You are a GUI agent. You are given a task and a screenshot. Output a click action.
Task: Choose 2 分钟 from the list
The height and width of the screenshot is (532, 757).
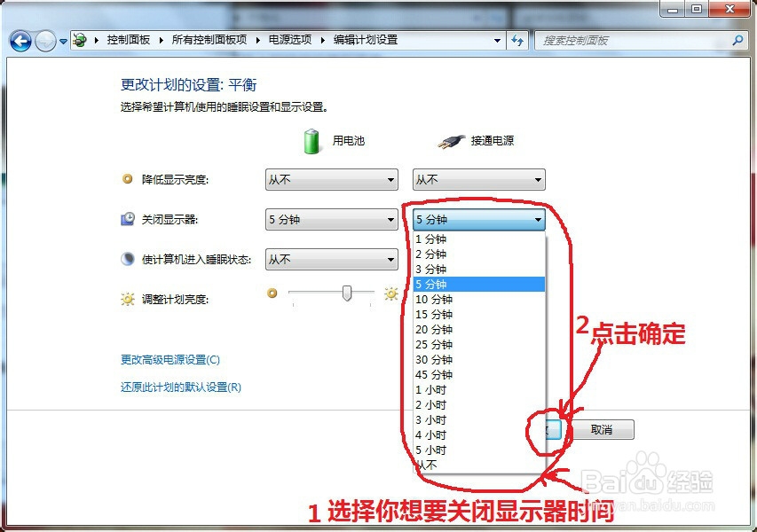click(x=479, y=254)
